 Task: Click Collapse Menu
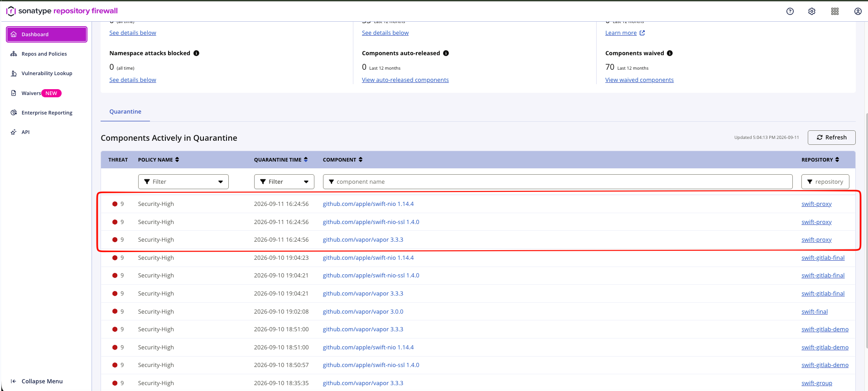click(42, 381)
